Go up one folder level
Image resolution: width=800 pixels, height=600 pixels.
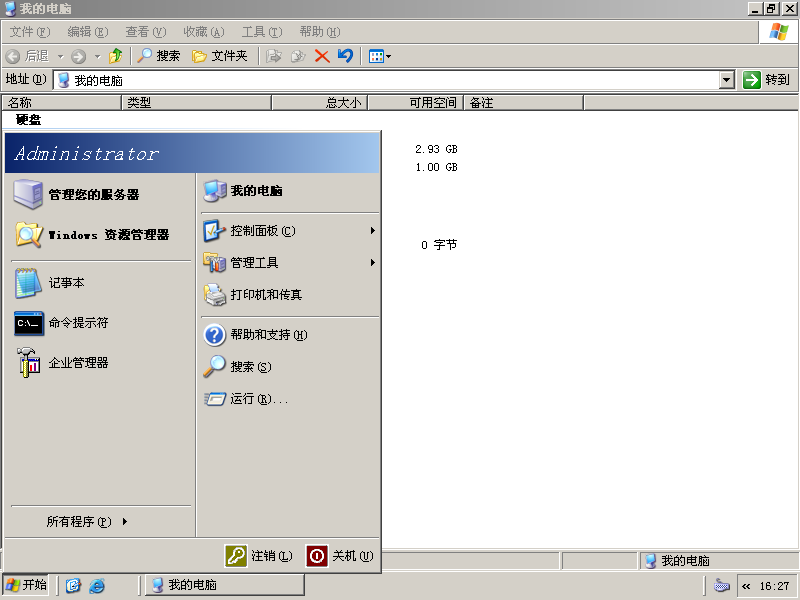pos(116,56)
